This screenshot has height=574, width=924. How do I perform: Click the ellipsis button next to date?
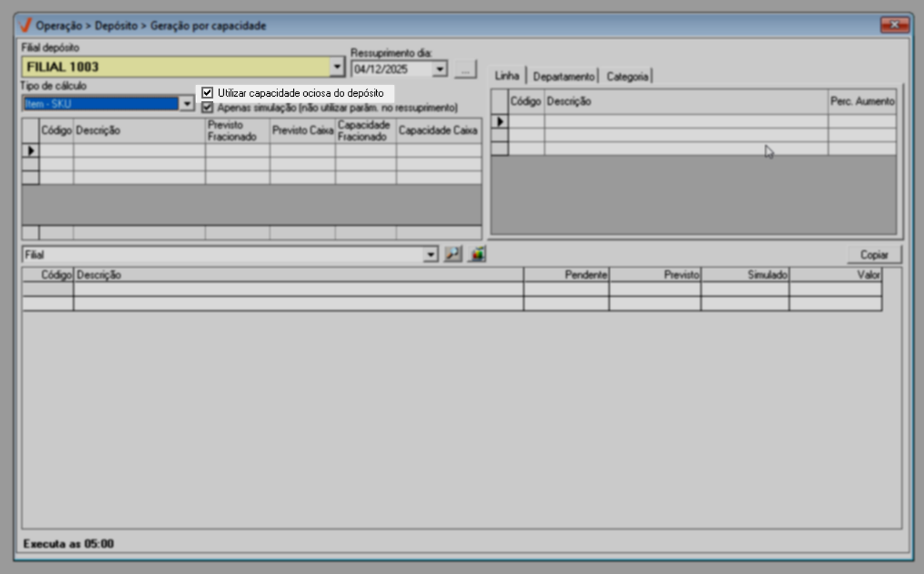466,70
